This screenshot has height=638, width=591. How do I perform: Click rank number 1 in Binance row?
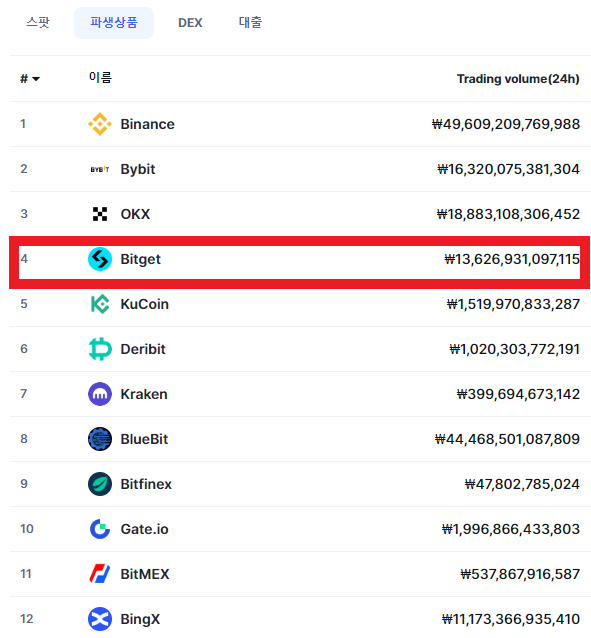tap(23, 124)
